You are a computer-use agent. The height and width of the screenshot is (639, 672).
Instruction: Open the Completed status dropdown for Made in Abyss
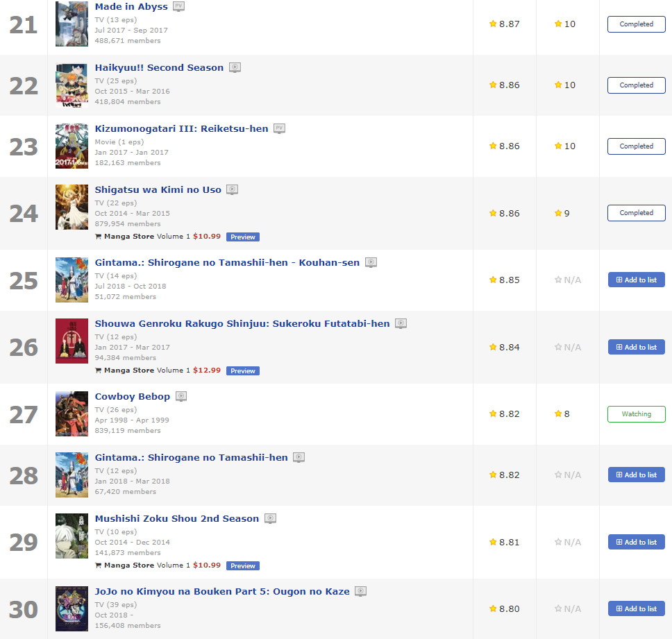point(637,24)
